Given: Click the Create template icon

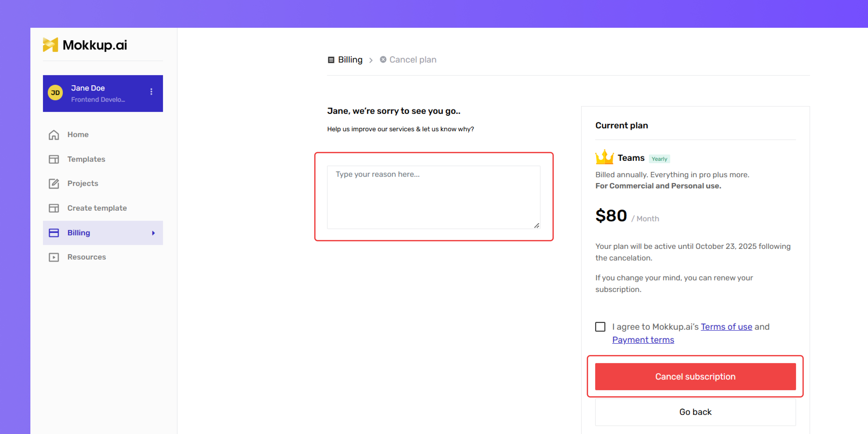Looking at the screenshot, I should pyautogui.click(x=54, y=208).
